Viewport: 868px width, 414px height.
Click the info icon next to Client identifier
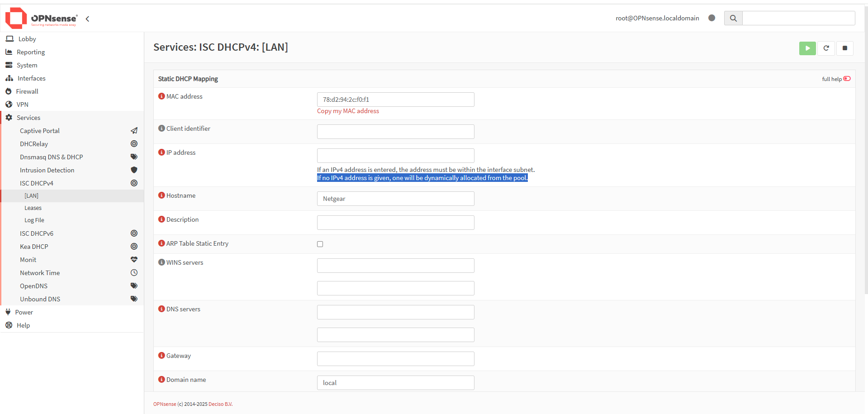pos(161,128)
